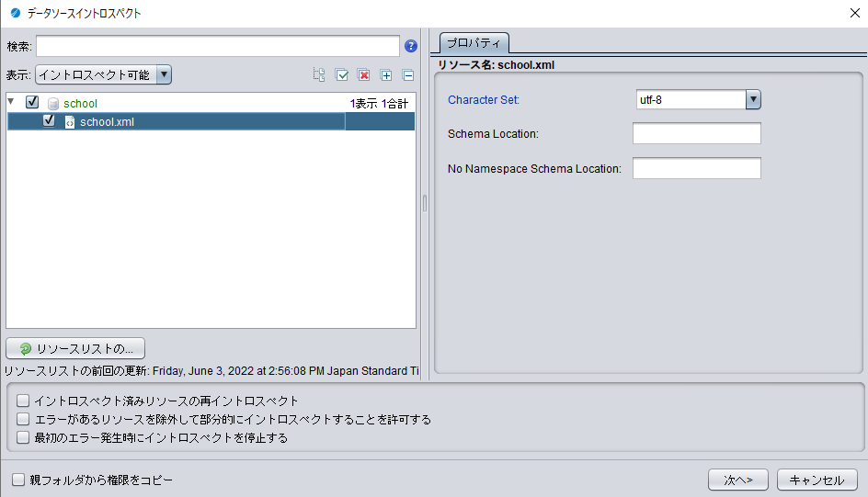Open the 表示 イントロスペクト可能 dropdown
This screenshot has height=497, width=868.
pos(104,74)
